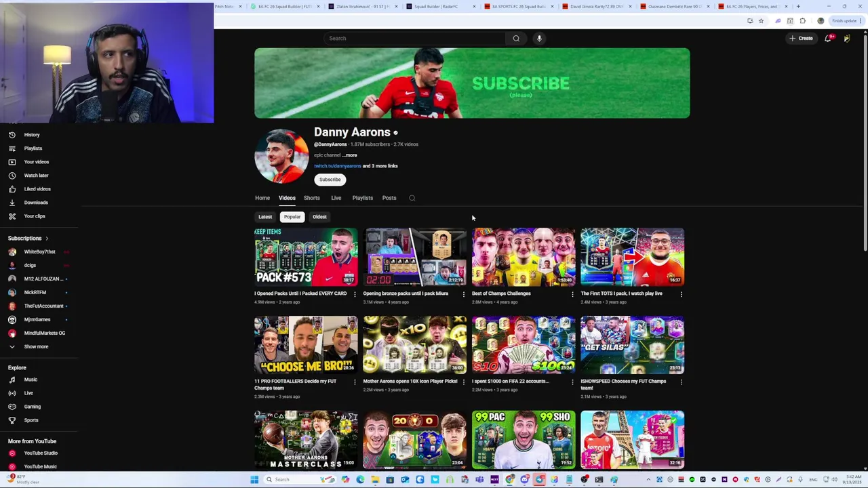
Task: Open Your videos in the sidebar
Action: click(x=36, y=162)
